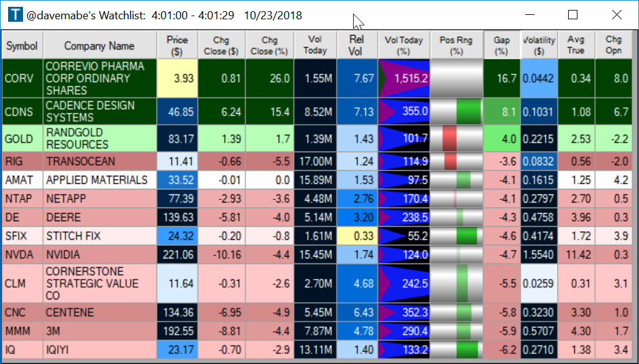Sort by the Company Name column header
This screenshot has width=639, height=364.
pyautogui.click(x=99, y=45)
